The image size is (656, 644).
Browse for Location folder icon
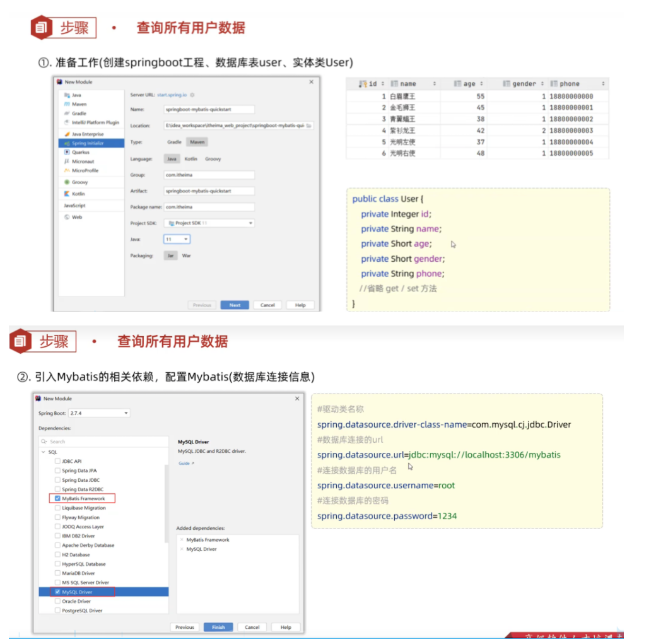pos(308,126)
